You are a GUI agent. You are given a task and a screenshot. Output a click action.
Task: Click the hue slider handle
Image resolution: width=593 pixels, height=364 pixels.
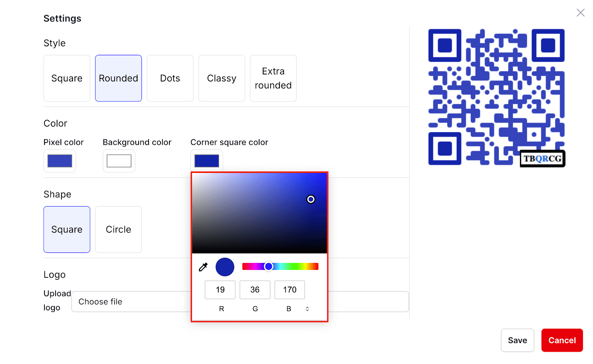pyautogui.click(x=269, y=266)
